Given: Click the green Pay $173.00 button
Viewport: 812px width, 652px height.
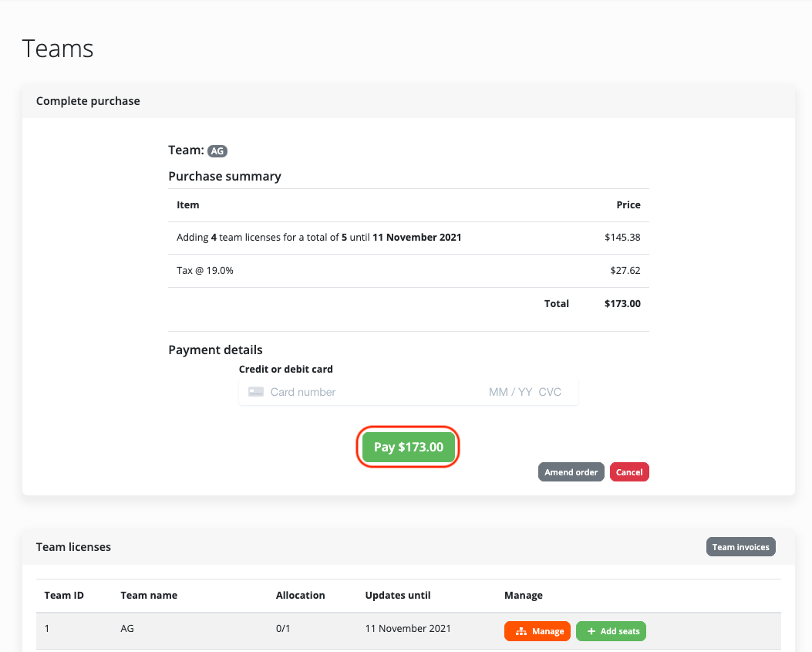Looking at the screenshot, I should coord(408,448).
